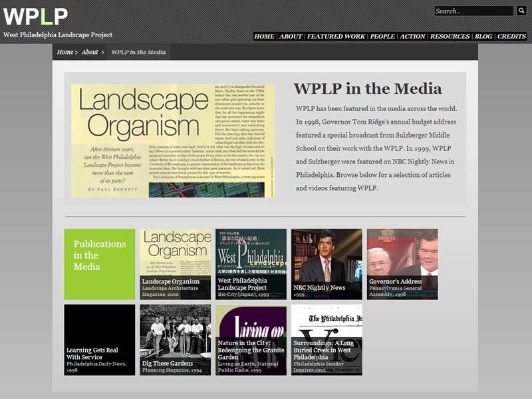This screenshot has height=399, width=532.
Task: Open the large Landscape Organism article image
Action: [x=173, y=140]
